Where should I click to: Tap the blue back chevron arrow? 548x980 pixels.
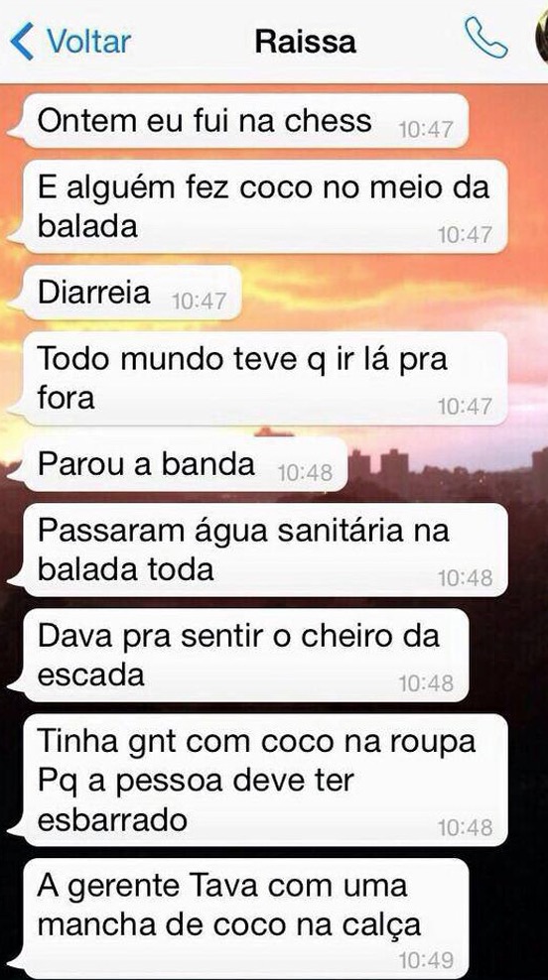[x=22, y=42]
